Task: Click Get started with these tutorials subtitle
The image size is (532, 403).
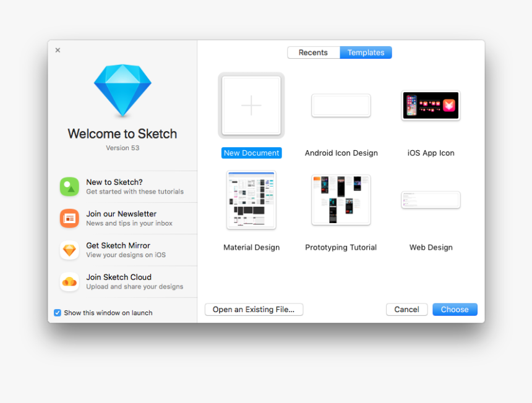Action: point(135,192)
